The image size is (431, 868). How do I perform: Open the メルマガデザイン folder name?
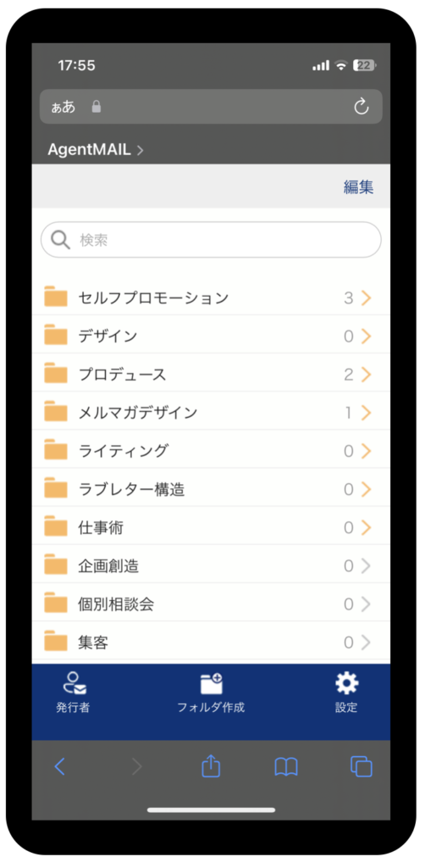point(138,413)
